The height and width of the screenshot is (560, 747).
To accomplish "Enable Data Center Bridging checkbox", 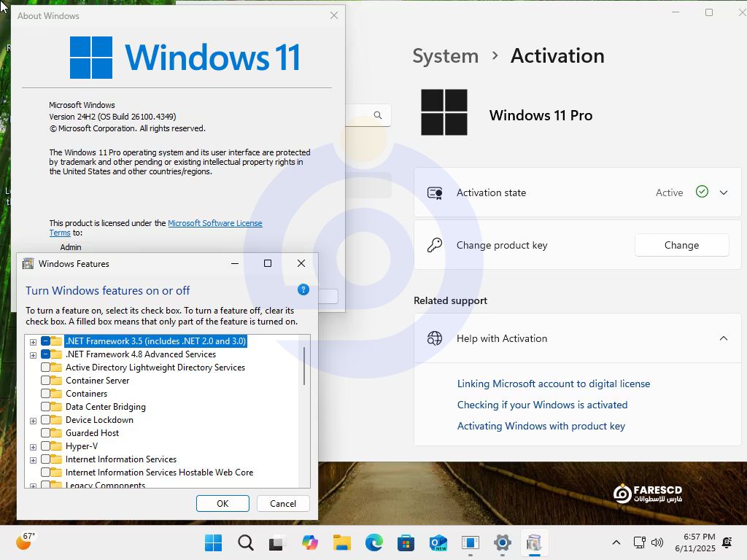I will tap(45, 407).
